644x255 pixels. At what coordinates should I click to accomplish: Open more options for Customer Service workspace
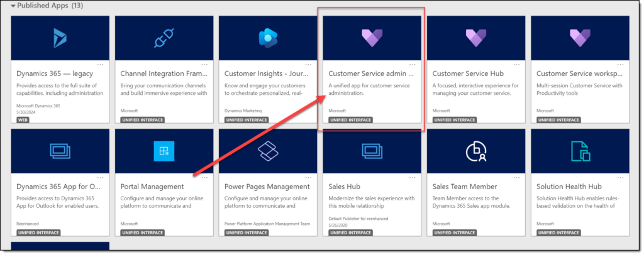[x=621, y=64]
